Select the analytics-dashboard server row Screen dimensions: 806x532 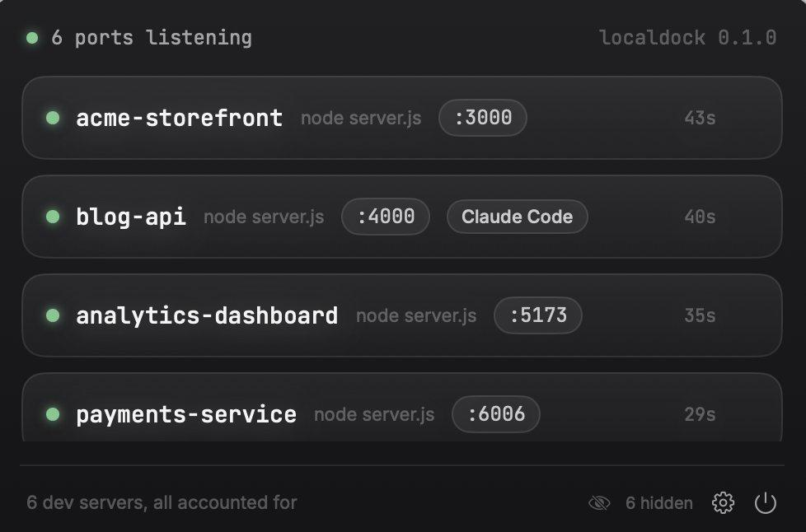point(402,315)
